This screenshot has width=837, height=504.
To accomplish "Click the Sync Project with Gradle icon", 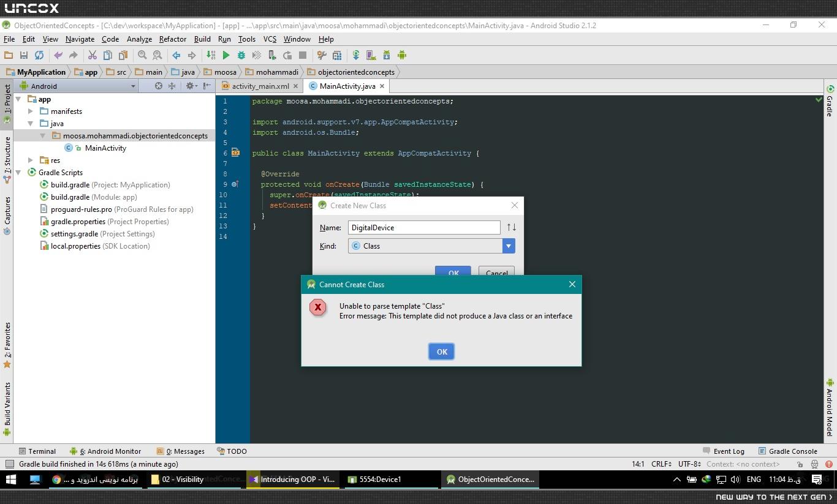I will click(x=356, y=55).
